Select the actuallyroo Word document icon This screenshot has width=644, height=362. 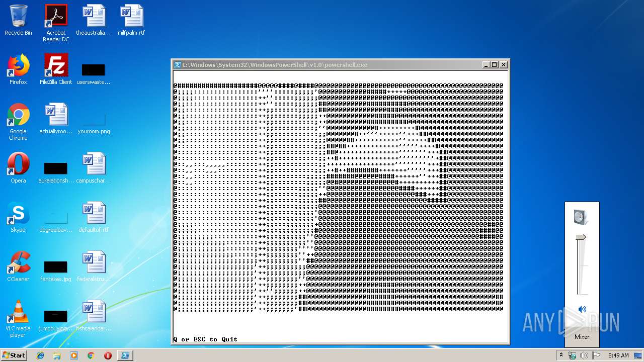click(x=56, y=119)
